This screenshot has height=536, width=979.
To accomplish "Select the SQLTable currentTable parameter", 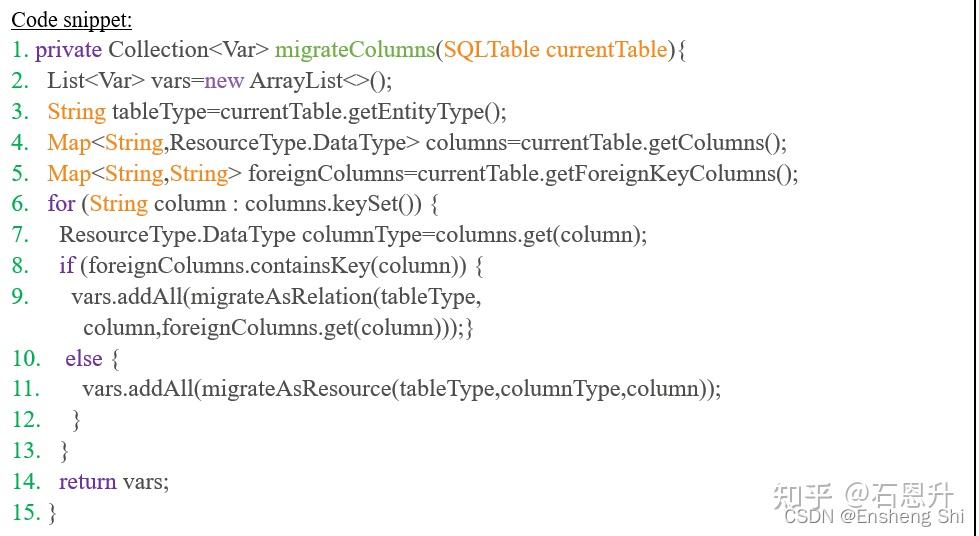I will (x=555, y=49).
